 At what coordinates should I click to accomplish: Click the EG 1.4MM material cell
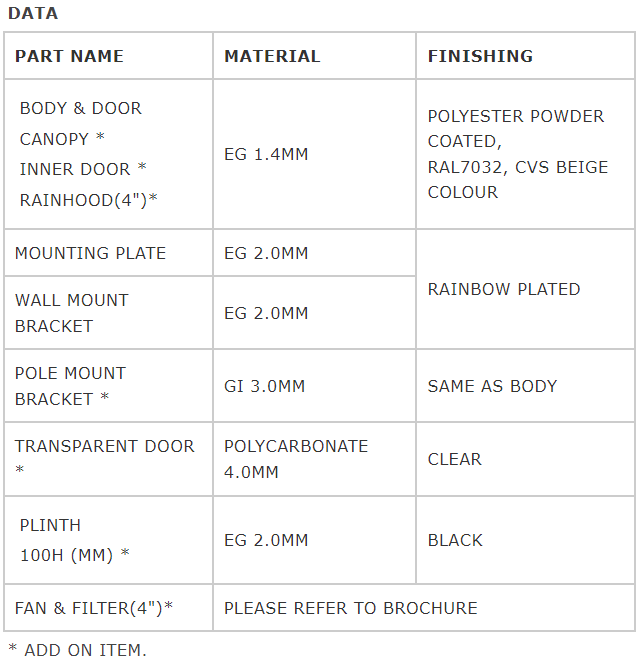266,154
